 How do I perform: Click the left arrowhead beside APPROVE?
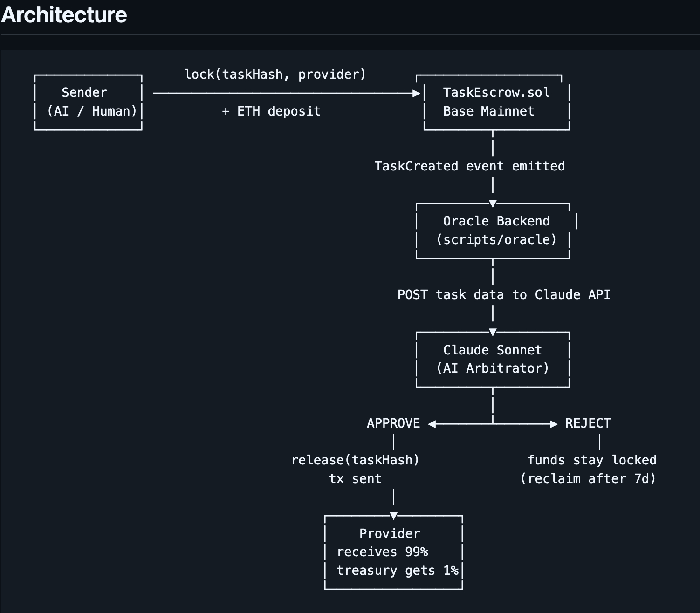(432, 424)
